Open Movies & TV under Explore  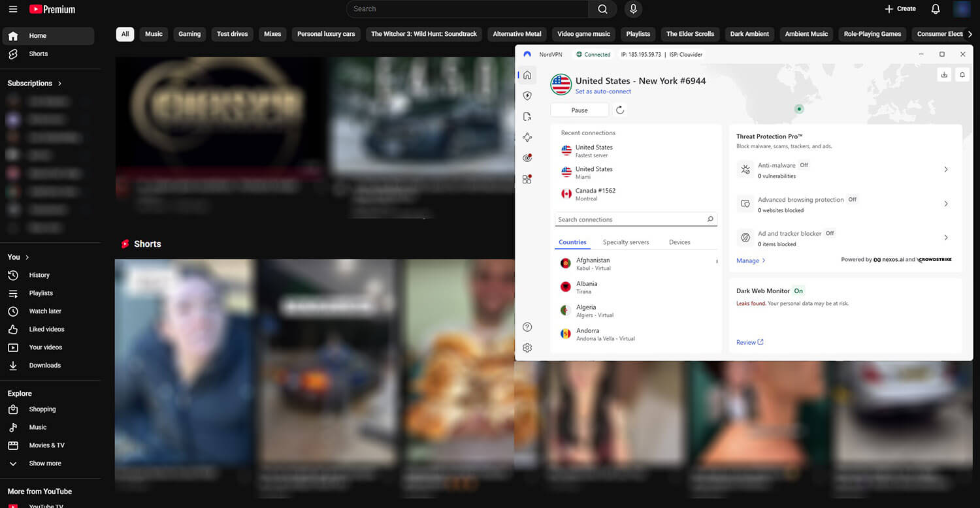click(48, 445)
